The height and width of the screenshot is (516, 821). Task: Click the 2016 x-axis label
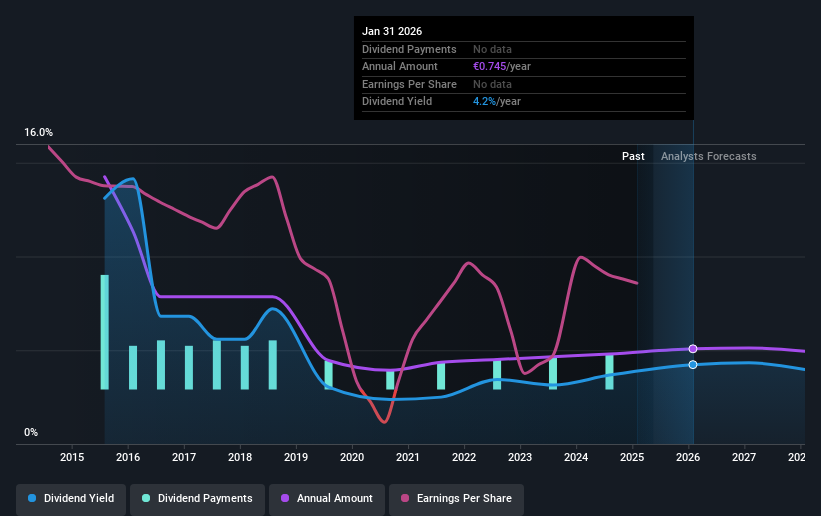tap(128, 457)
